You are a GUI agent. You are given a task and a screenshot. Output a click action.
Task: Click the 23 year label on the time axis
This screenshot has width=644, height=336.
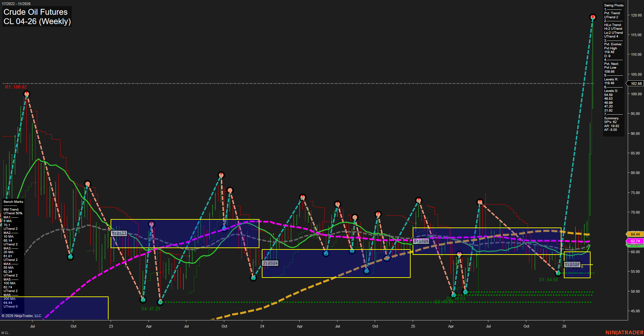111,327
